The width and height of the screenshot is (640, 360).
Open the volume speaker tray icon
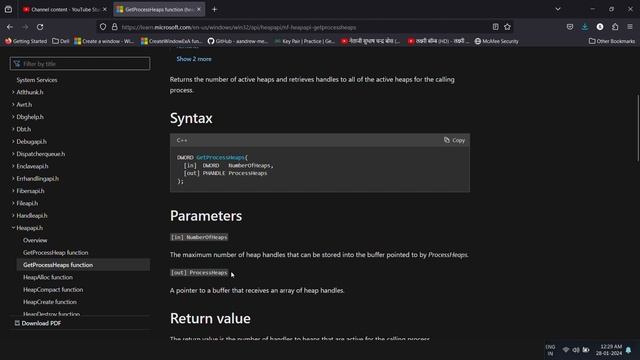(576, 350)
